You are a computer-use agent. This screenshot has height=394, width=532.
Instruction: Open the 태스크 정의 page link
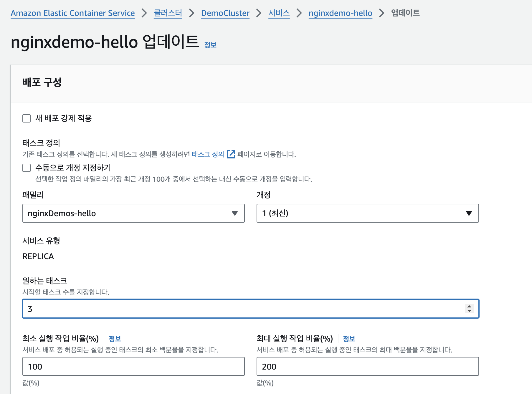point(208,154)
